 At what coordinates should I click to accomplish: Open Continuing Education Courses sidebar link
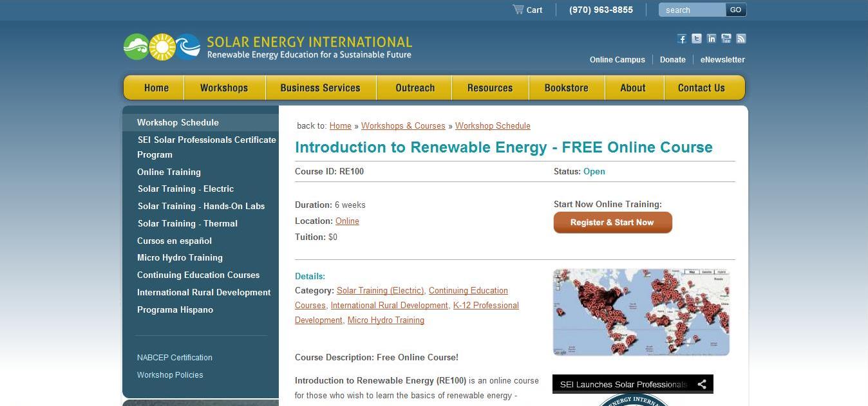click(x=198, y=275)
